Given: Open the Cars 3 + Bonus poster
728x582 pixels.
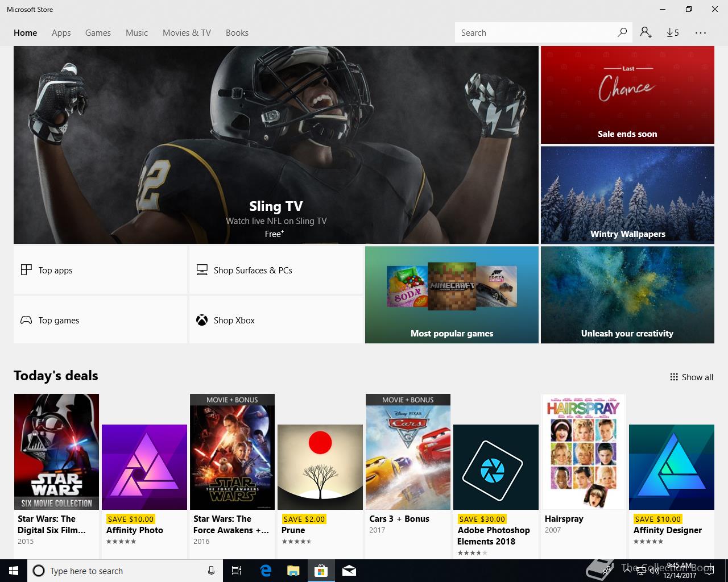Looking at the screenshot, I should point(408,452).
